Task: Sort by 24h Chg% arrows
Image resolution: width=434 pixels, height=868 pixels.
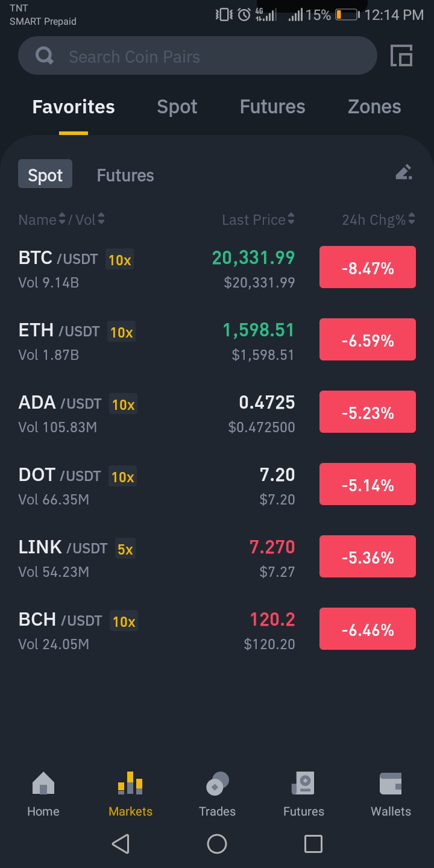Action: pyautogui.click(x=412, y=219)
